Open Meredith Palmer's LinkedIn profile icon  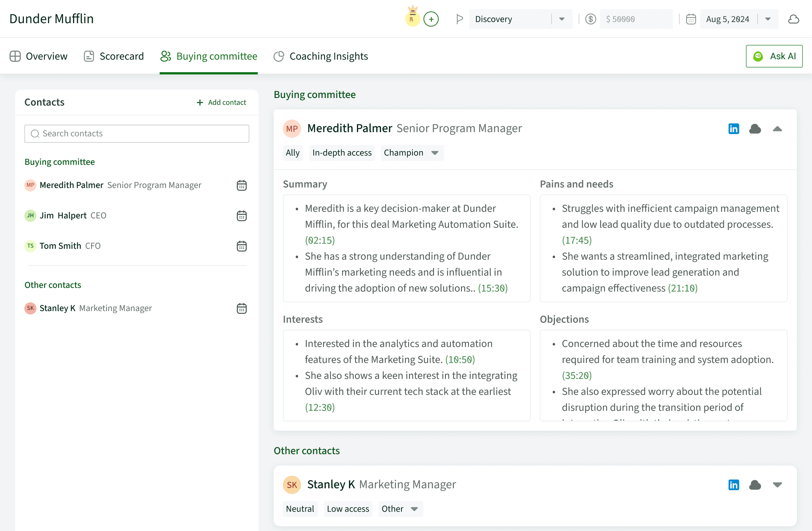(x=734, y=129)
